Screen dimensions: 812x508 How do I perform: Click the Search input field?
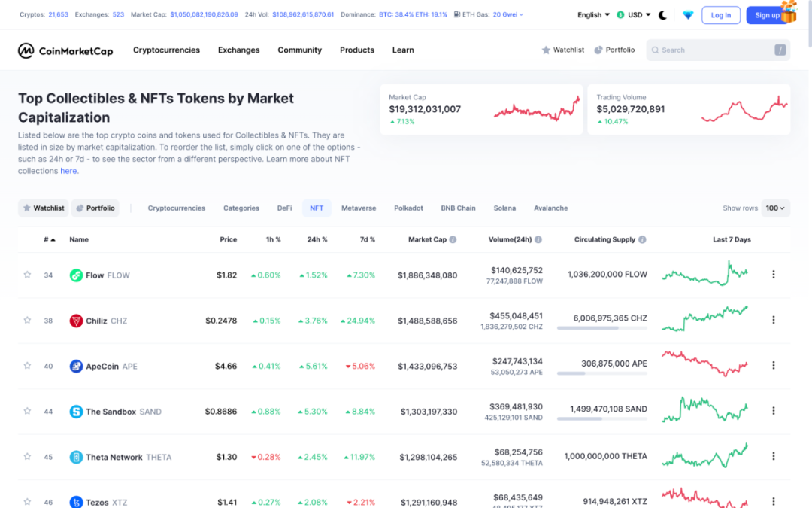718,50
